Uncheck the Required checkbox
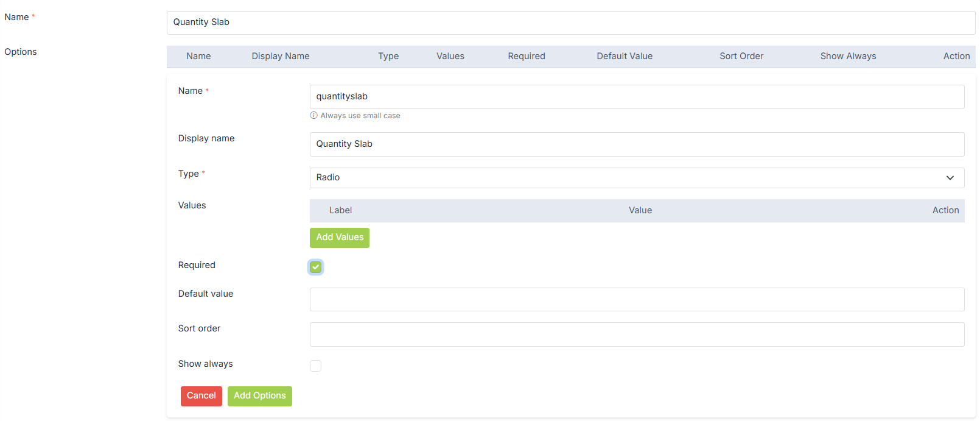980x421 pixels. click(315, 267)
